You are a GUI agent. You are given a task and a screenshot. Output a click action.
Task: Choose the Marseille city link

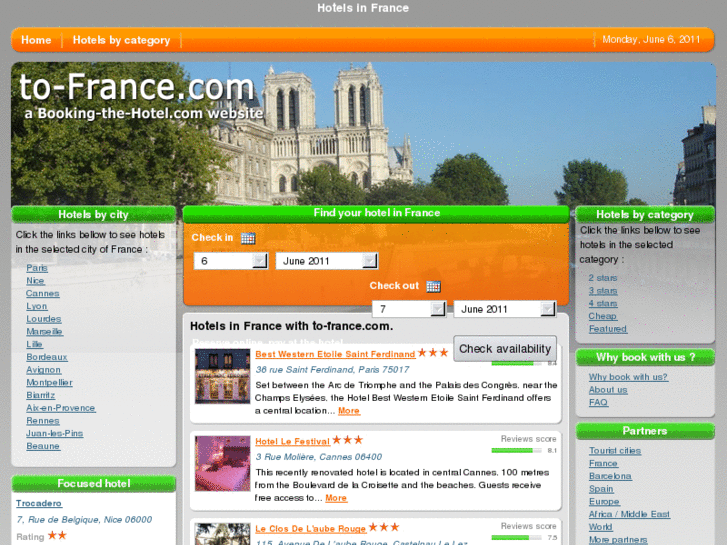pyautogui.click(x=45, y=332)
